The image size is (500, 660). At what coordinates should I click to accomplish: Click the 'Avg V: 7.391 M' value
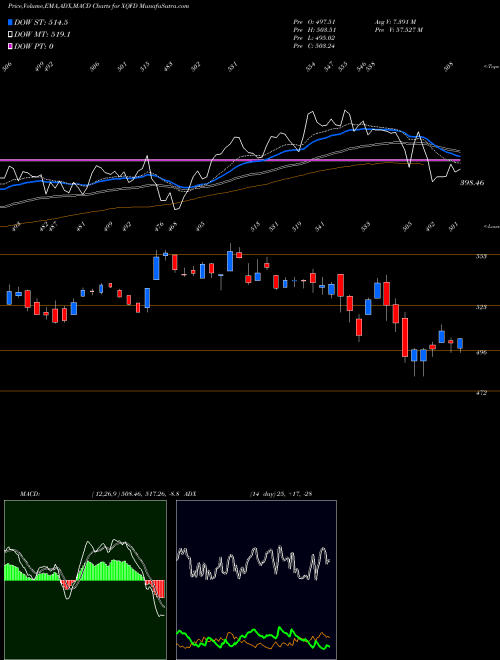click(395, 22)
